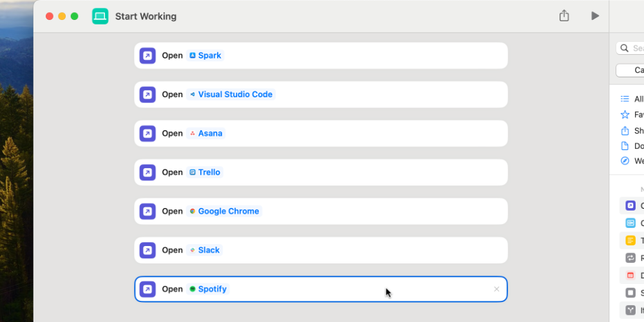Select the Slack app token
This screenshot has width=644, height=322.
(205, 250)
